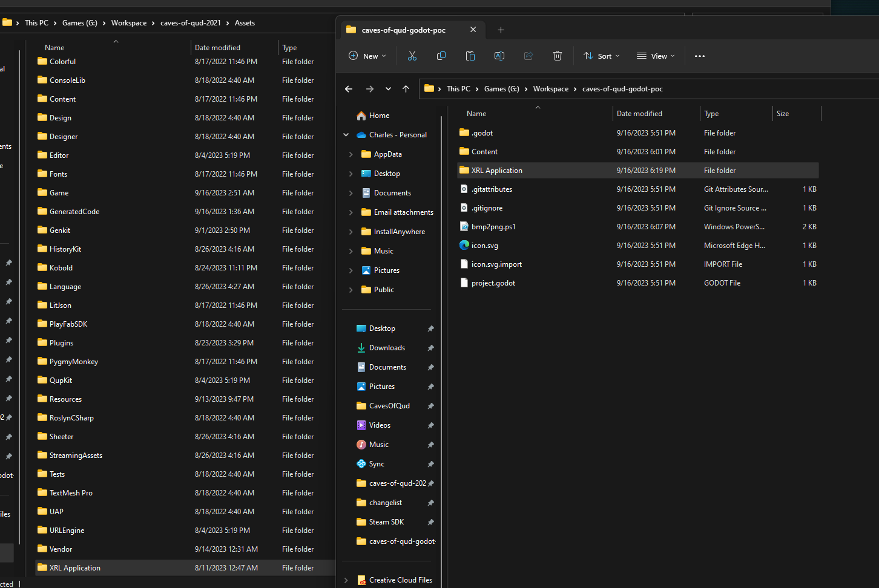The height and width of the screenshot is (588, 879).
Task: Open the Sort dropdown
Action: point(602,56)
